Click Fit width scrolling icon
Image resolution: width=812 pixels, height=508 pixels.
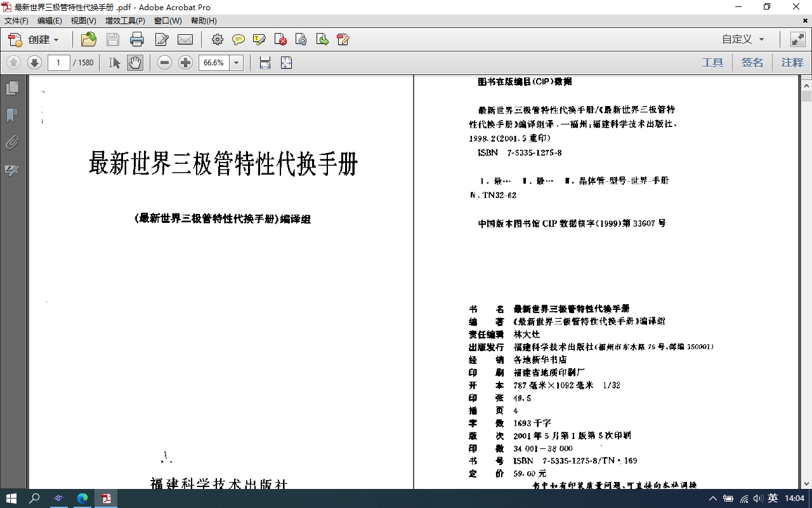(x=265, y=63)
